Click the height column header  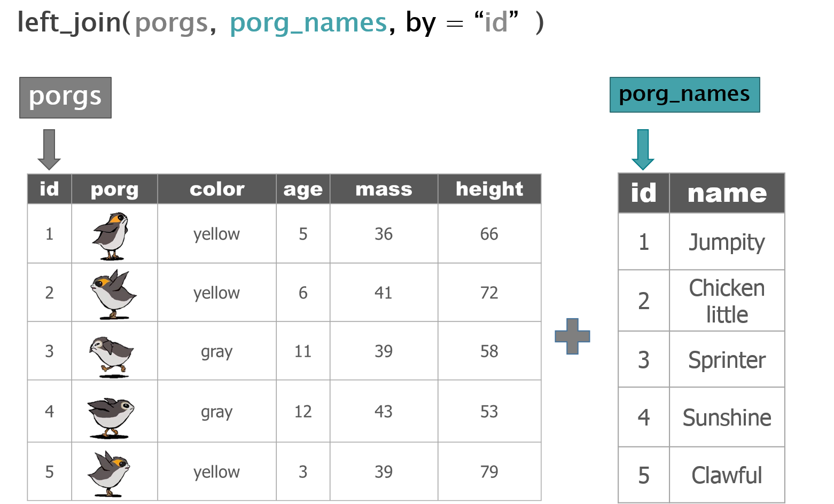pos(489,189)
